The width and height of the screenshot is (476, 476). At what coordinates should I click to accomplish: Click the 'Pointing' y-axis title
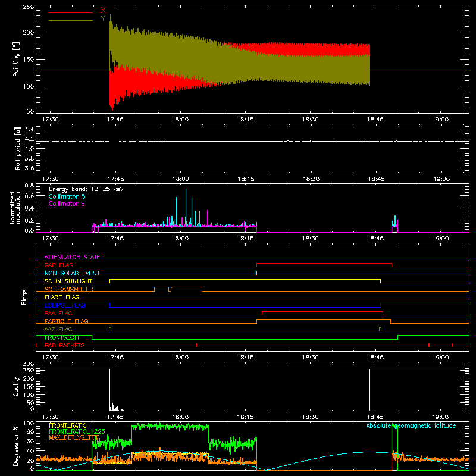(x=16, y=59)
